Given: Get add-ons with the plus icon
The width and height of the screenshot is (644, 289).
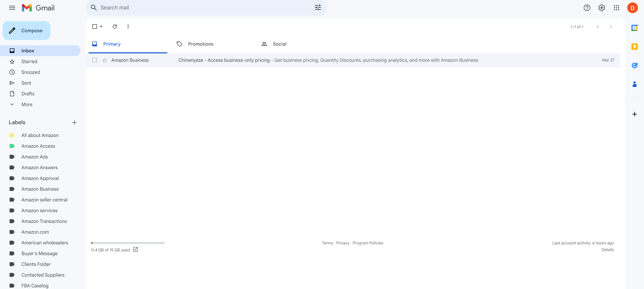Looking at the screenshot, I should (635, 114).
